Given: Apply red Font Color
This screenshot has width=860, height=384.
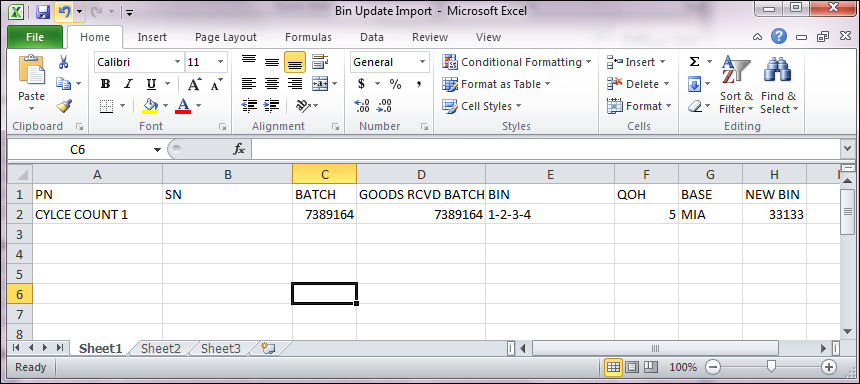Looking at the screenshot, I should [183, 105].
